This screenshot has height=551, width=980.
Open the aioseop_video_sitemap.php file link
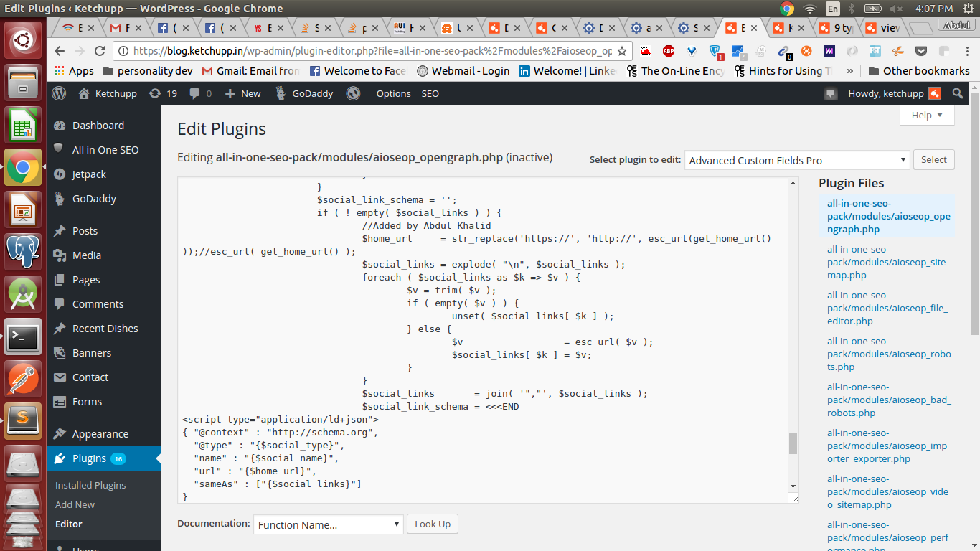point(887,491)
